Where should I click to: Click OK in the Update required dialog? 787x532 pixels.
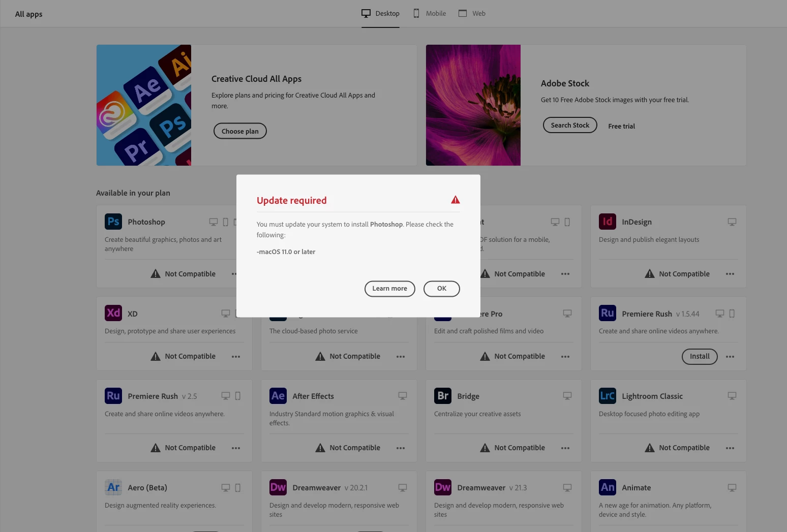point(441,289)
